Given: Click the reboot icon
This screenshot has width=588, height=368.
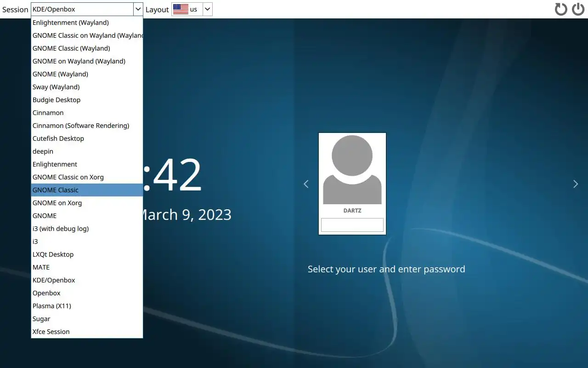Looking at the screenshot, I should click(561, 9).
